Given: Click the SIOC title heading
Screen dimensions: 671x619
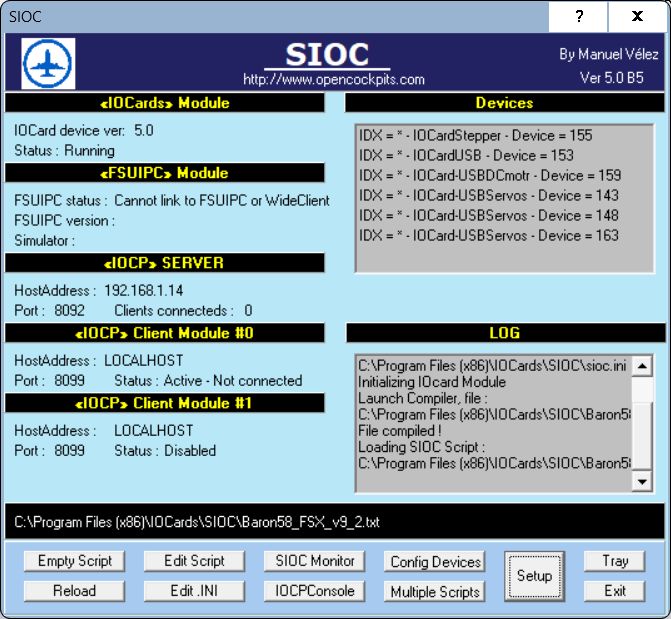Looking at the screenshot, I should tap(327, 55).
